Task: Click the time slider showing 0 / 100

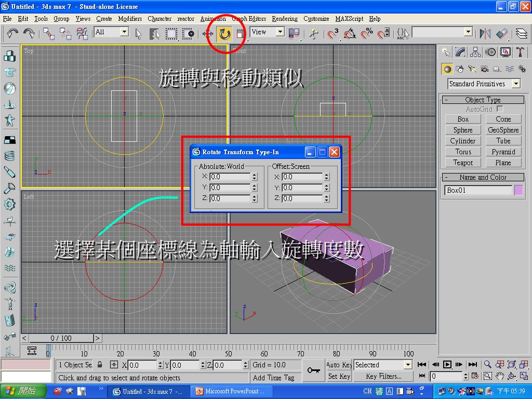Action: (61, 338)
